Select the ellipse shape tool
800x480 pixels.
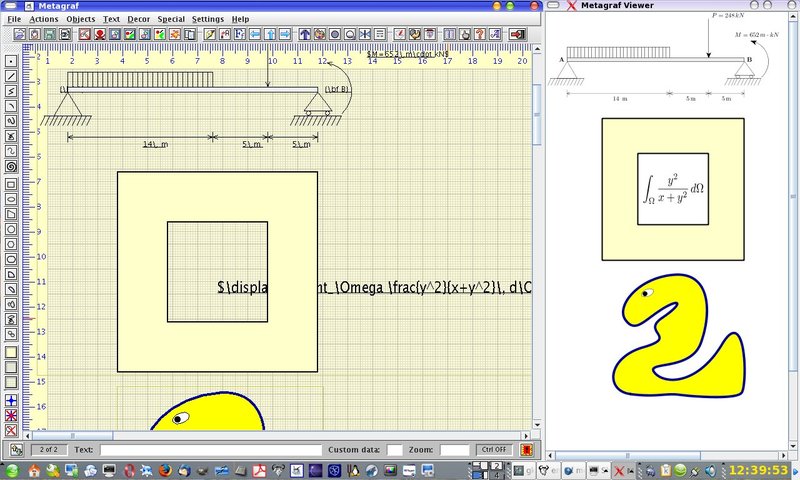point(11,199)
